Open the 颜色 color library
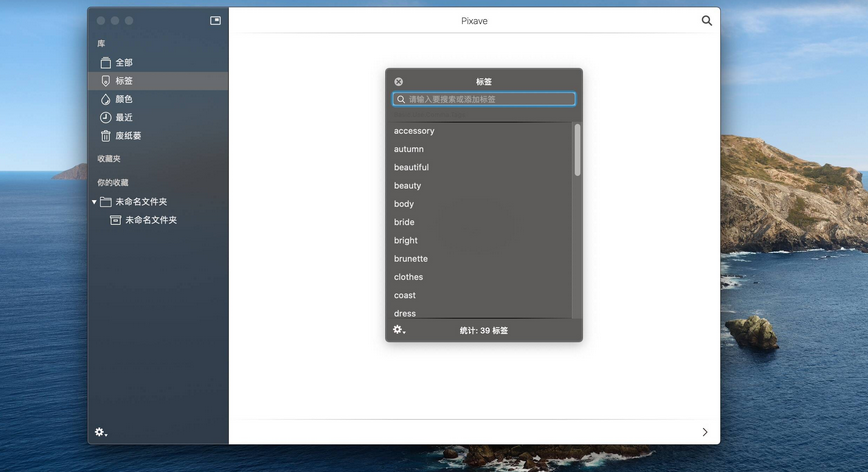Screen dimensions: 868x472 (x=123, y=99)
